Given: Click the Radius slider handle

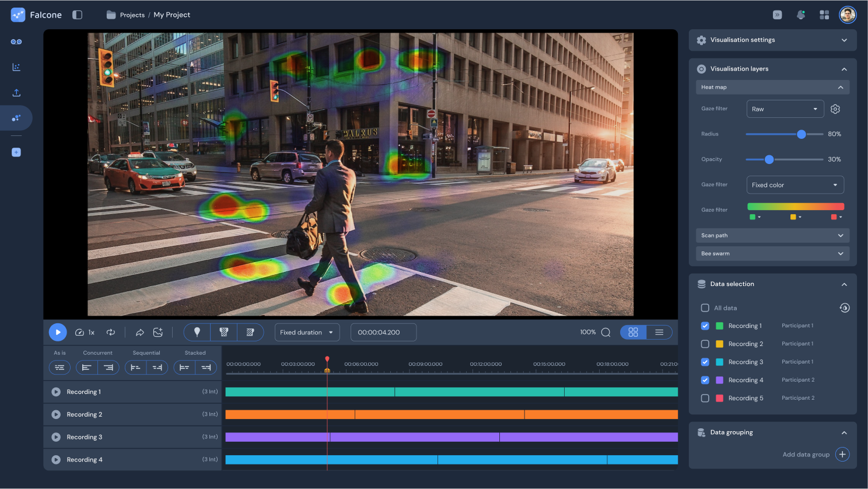Looking at the screenshot, I should 801,134.
